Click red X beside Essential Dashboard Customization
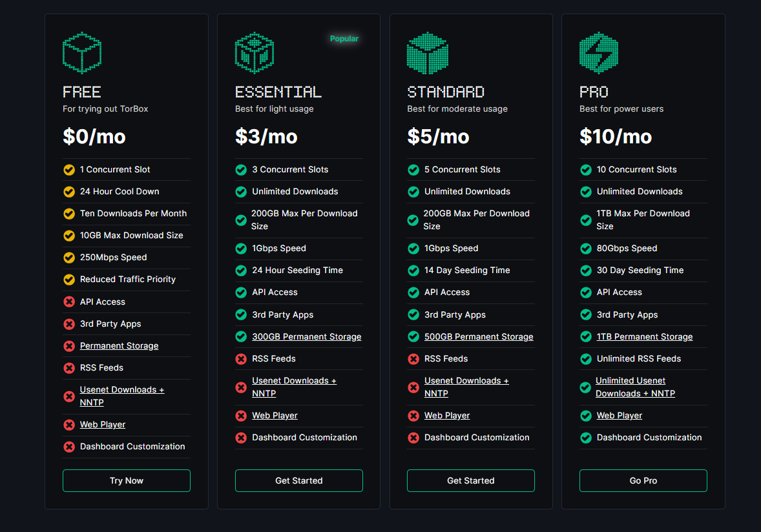 click(x=241, y=438)
